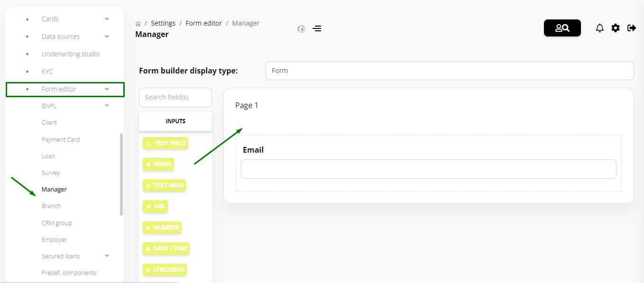Click the user search black button

(562, 28)
